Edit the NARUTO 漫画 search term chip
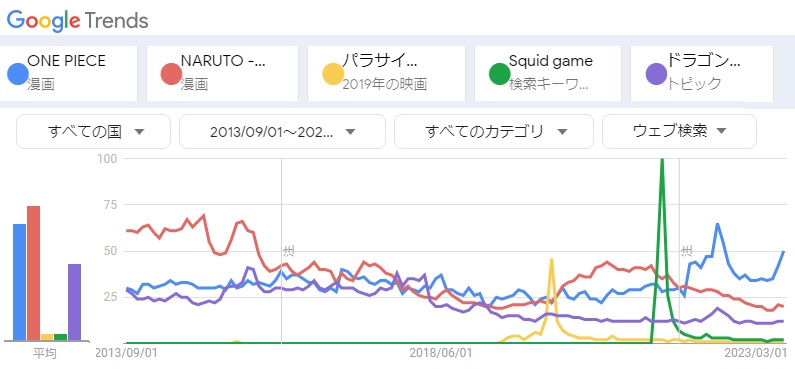Image resolution: width=795 pixels, height=369 pixels. 223,73
